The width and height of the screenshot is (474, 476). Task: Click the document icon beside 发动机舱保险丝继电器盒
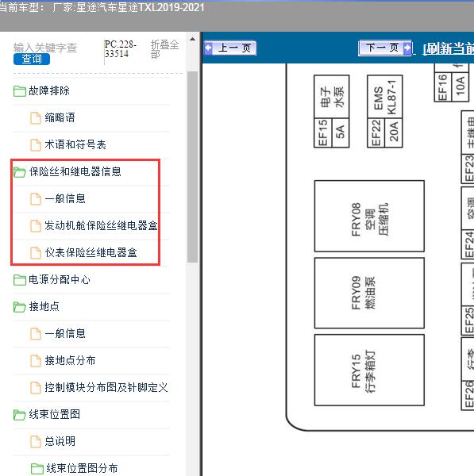click(x=36, y=226)
